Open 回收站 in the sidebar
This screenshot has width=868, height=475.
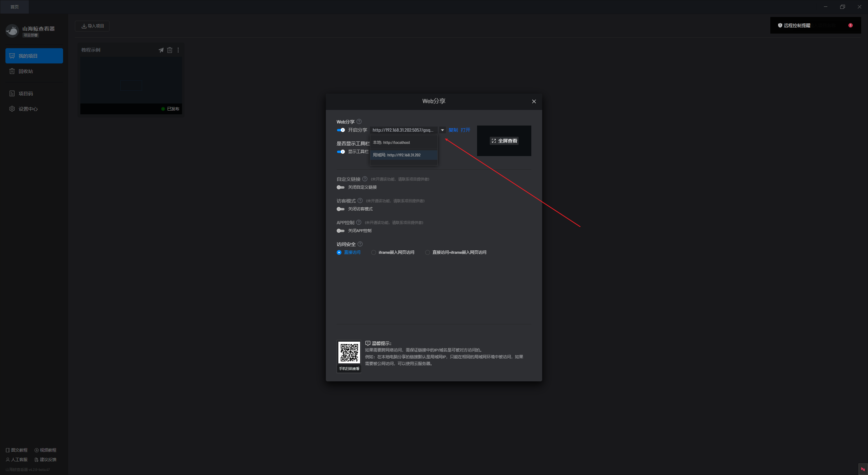click(26, 71)
